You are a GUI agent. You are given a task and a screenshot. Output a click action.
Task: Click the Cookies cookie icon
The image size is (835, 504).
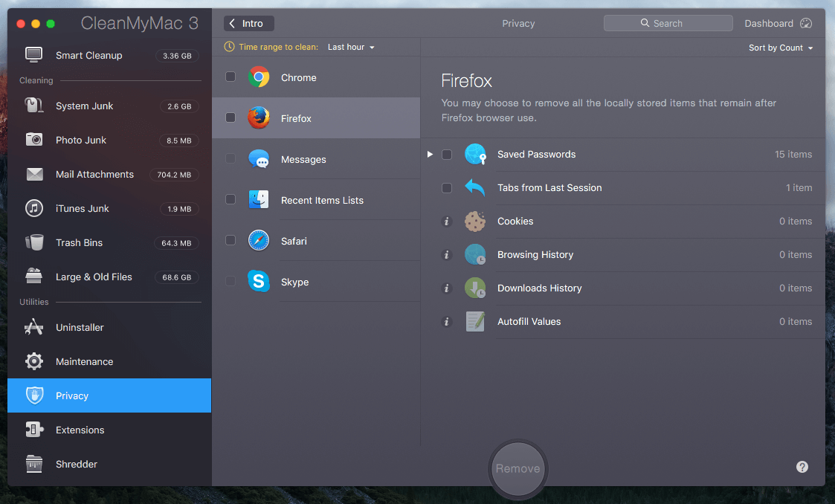(x=475, y=221)
